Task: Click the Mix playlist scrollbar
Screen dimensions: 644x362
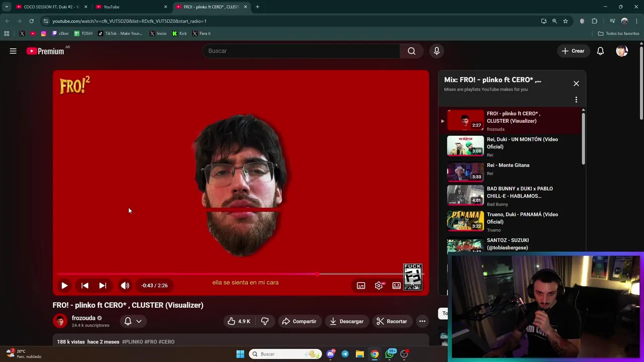Action: [x=584, y=138]
